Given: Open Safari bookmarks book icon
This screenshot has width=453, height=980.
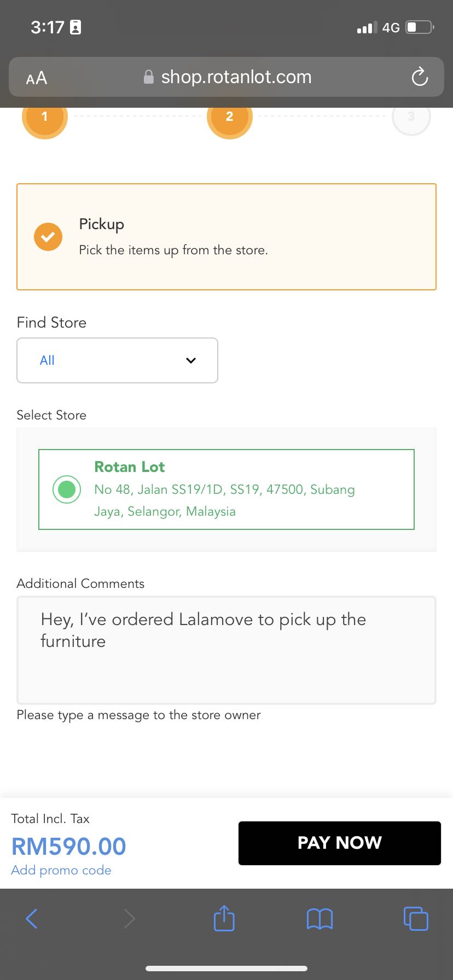Looking at the screenshot, I should point(320,919).
